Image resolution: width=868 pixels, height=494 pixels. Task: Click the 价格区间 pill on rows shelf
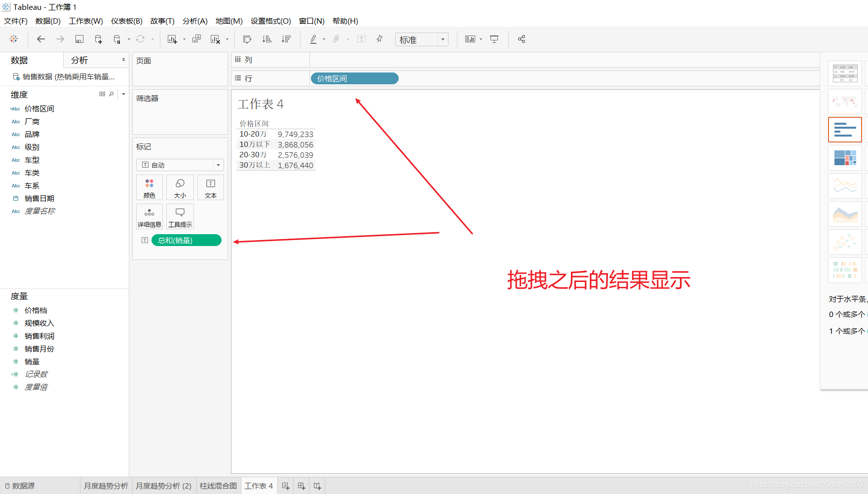(354, 78)
